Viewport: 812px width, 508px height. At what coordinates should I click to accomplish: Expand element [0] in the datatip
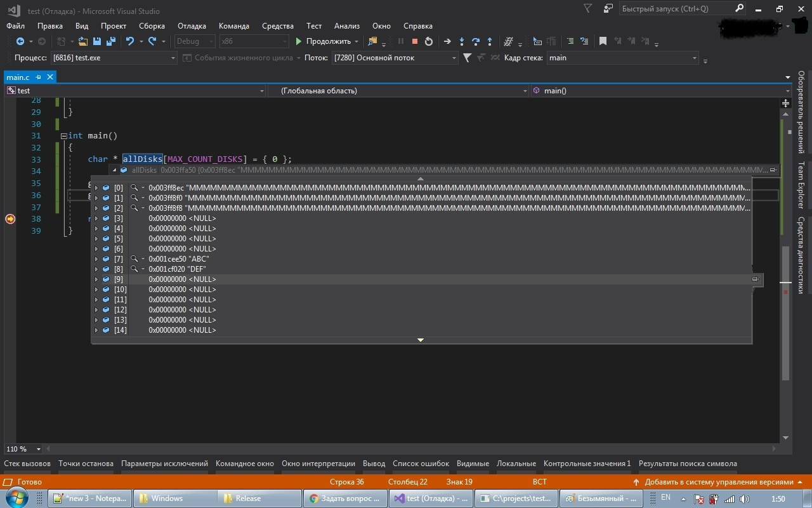point(96,188)
